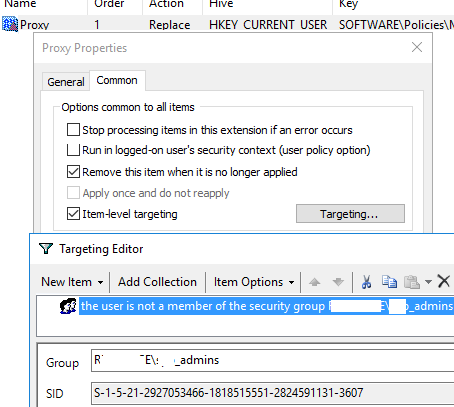
Task: Click the Group input field
Action: tap(272, 360)
